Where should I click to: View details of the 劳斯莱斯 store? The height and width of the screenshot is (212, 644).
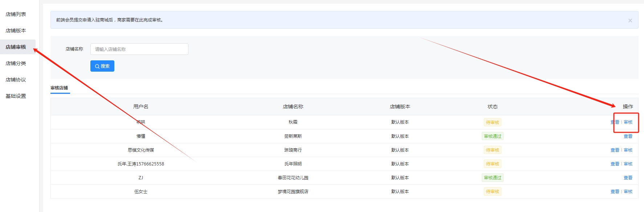point(628,136)
